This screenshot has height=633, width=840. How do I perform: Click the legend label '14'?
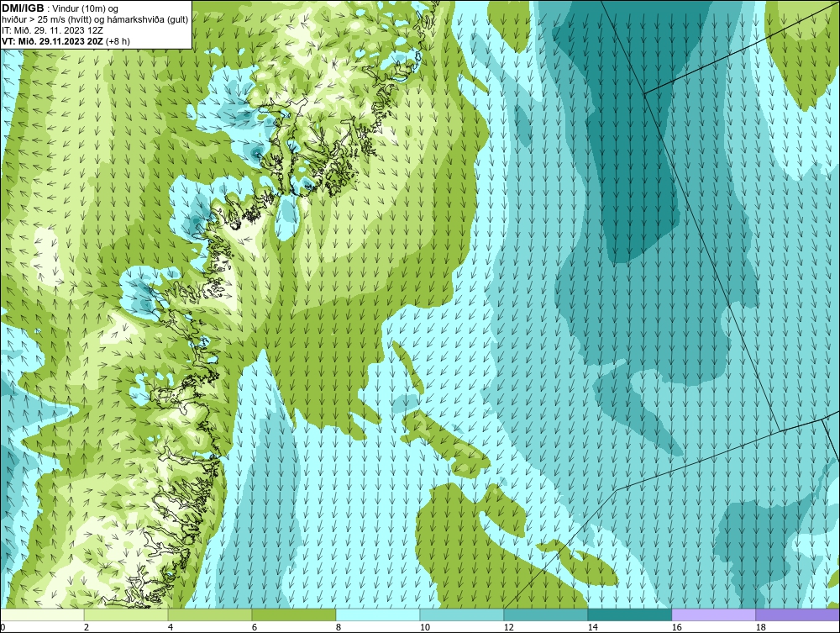click(x=592, y=627)
